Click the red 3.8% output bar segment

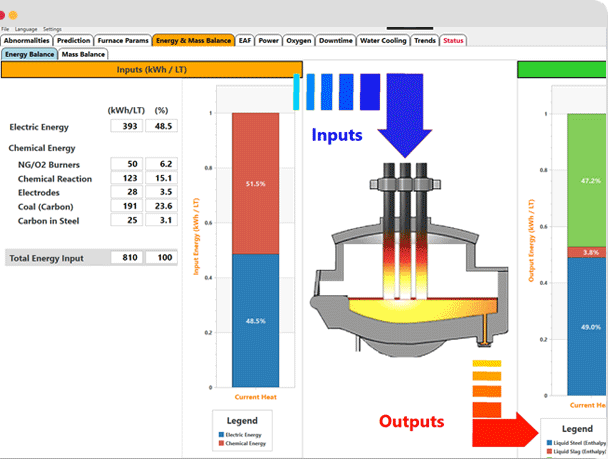(x=587, y=252)
